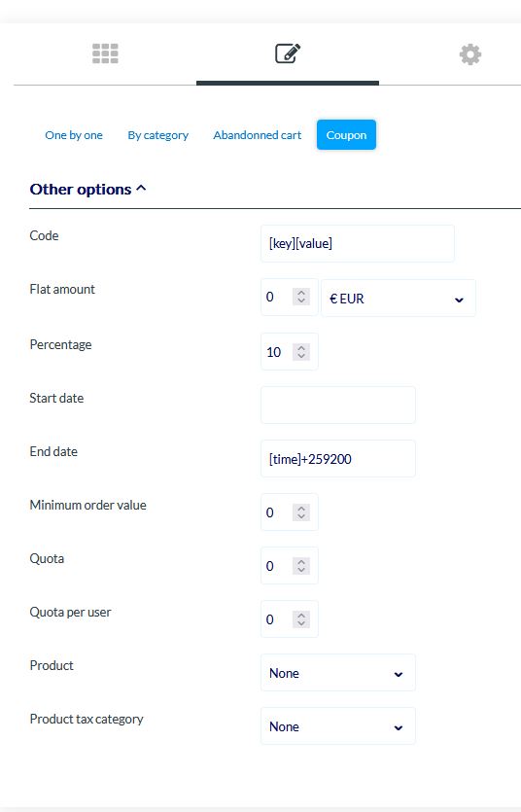521x812 pixels.
Task: Decrease the Percentage stepper value
Action: point(301,356)
